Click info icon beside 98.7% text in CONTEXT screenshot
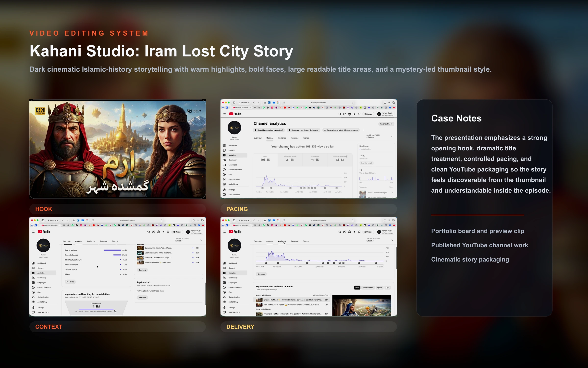 click(115, 311)
